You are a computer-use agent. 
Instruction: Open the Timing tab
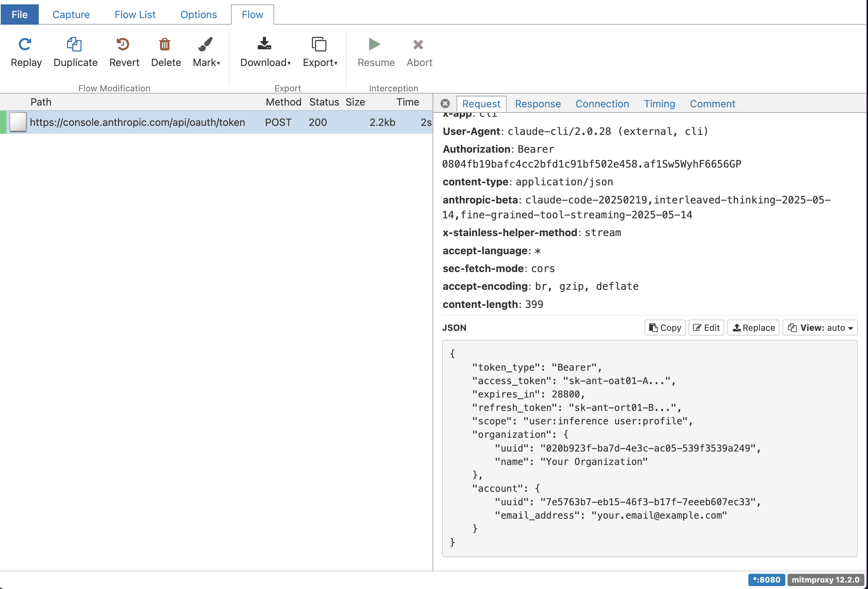tap(659, 104)
